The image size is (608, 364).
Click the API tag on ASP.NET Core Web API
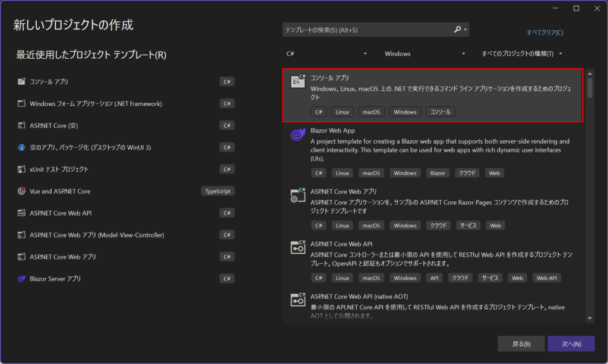click(434, 278)
